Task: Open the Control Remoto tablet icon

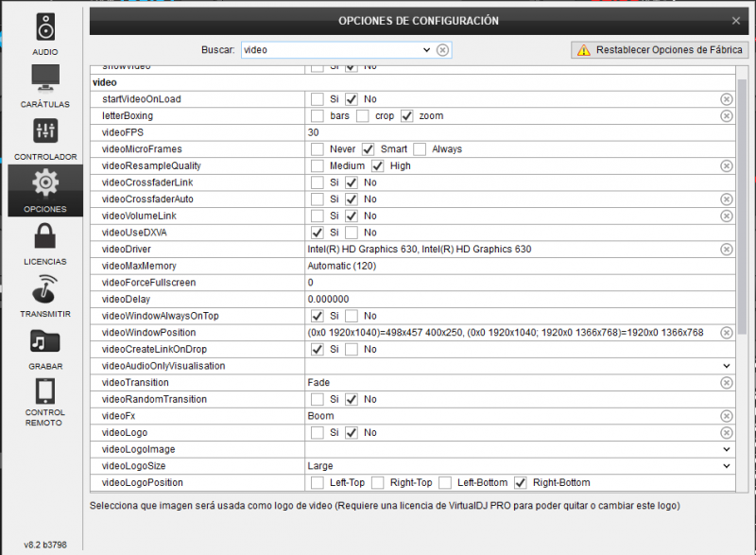Action: tap(45, 391)
